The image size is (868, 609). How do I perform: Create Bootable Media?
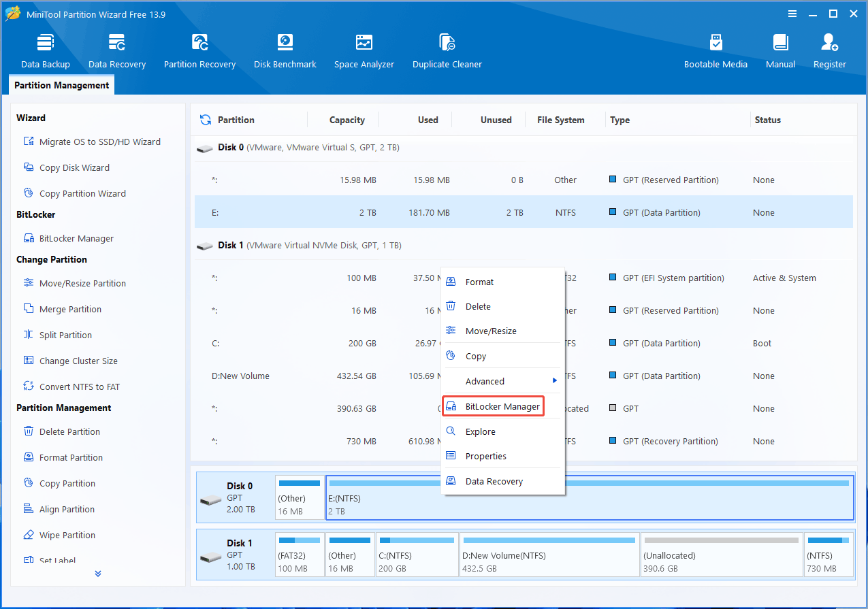tap(716, 51)
